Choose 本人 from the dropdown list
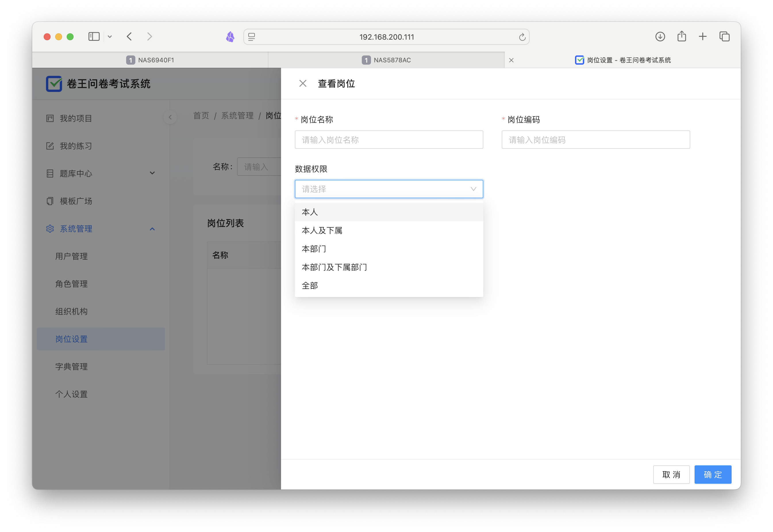The width and height of the screenshot is (773, 532). 389,212
